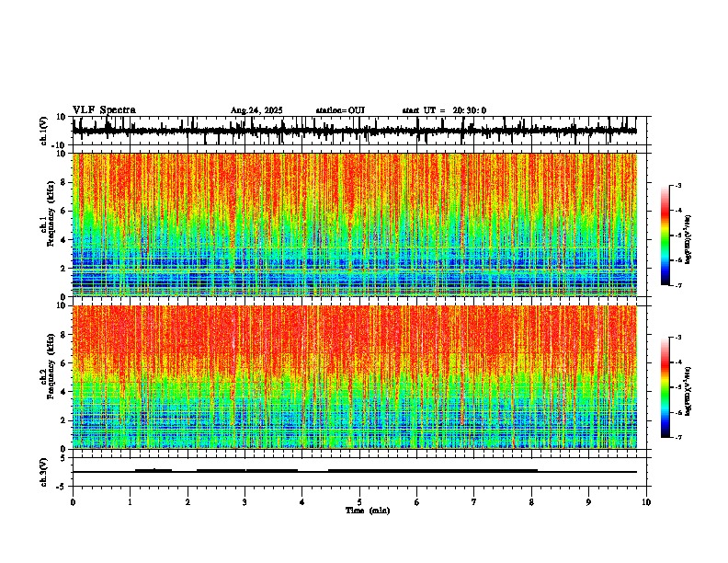Click the "VLF Spectra" title text

point(104,110)
